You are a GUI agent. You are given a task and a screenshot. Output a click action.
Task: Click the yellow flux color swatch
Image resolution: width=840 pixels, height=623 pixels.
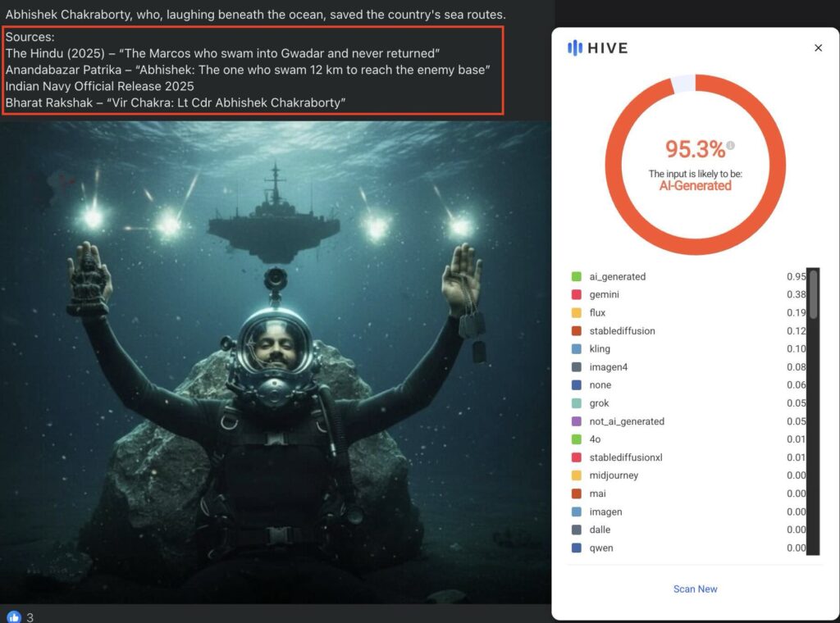pyautogui.click(x=577, y=312)
